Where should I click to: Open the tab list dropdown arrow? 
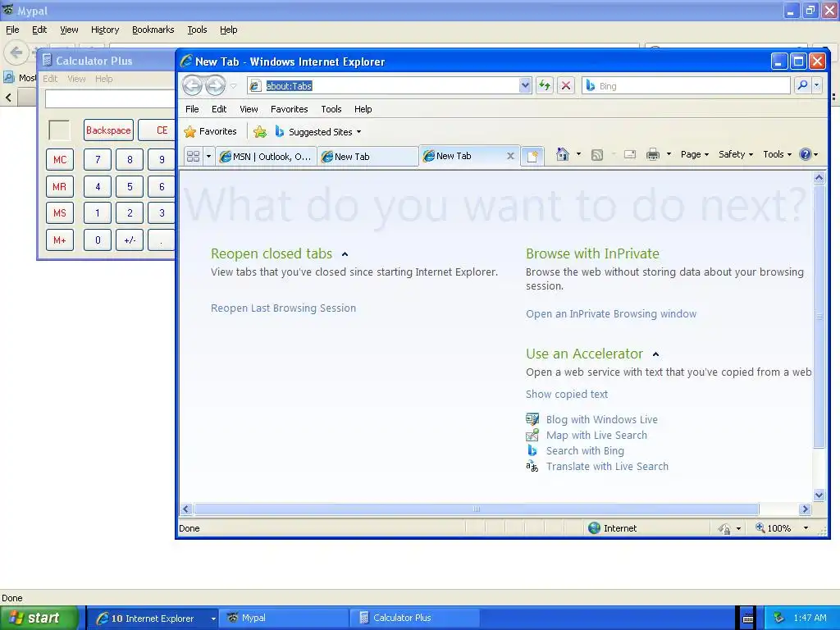coord(208,156)
